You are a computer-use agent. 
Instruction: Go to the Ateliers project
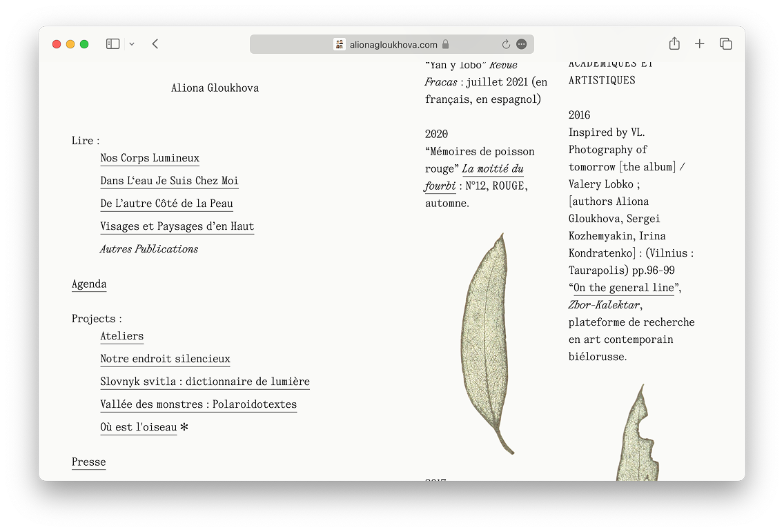[x=121, y=336]
